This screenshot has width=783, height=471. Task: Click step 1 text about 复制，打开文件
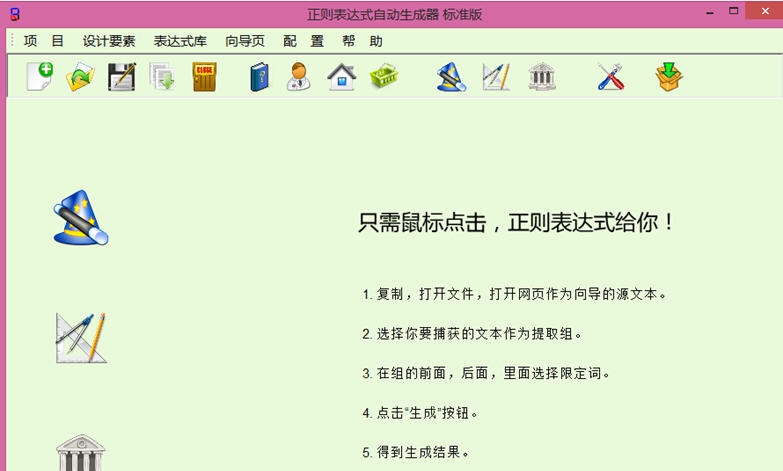(515, 294)
